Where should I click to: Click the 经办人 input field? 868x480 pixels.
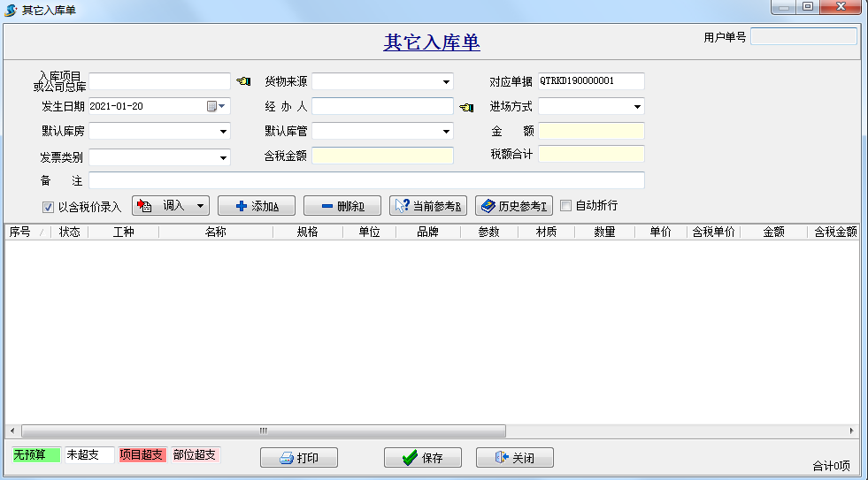[382, 106]
